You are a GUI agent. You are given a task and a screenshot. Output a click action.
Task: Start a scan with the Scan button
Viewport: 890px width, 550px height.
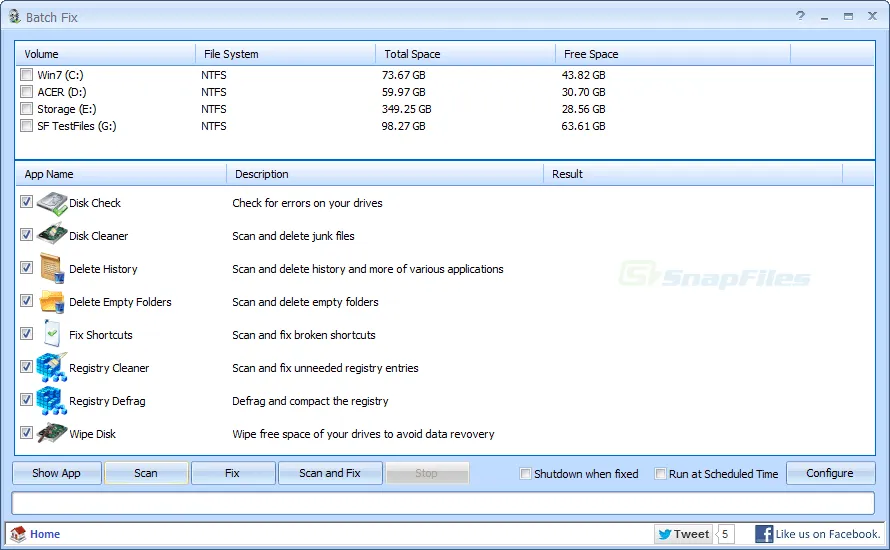tap(146, 473)
